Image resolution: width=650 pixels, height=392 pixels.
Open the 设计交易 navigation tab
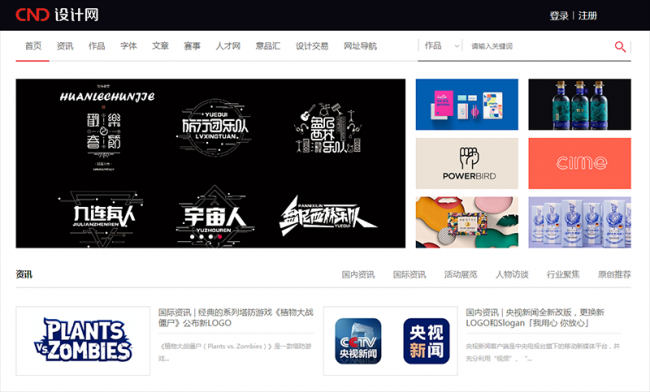[312, 46]
